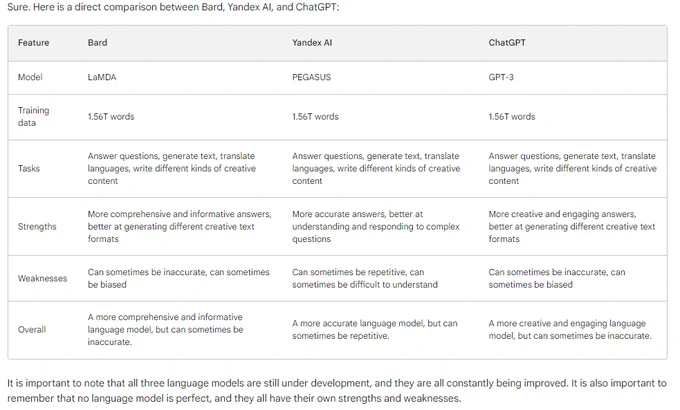Click the LaMDA model cell

coord(102,77)
